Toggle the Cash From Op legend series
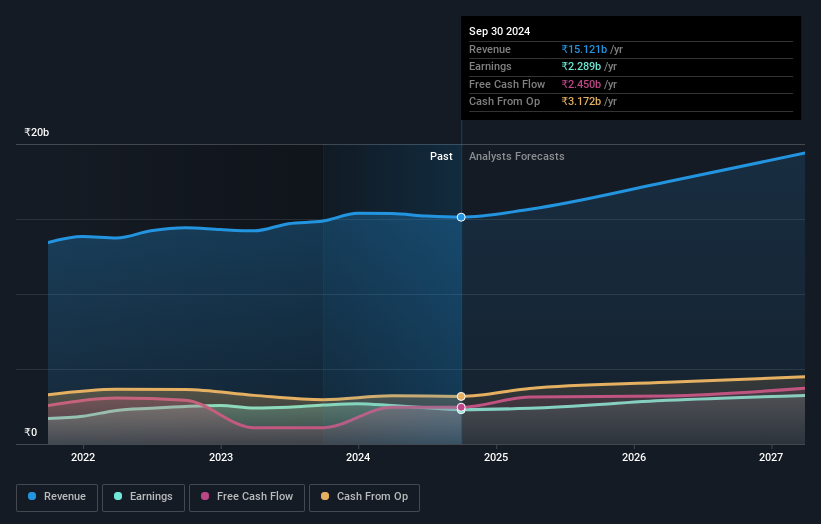 pos(364,497)
